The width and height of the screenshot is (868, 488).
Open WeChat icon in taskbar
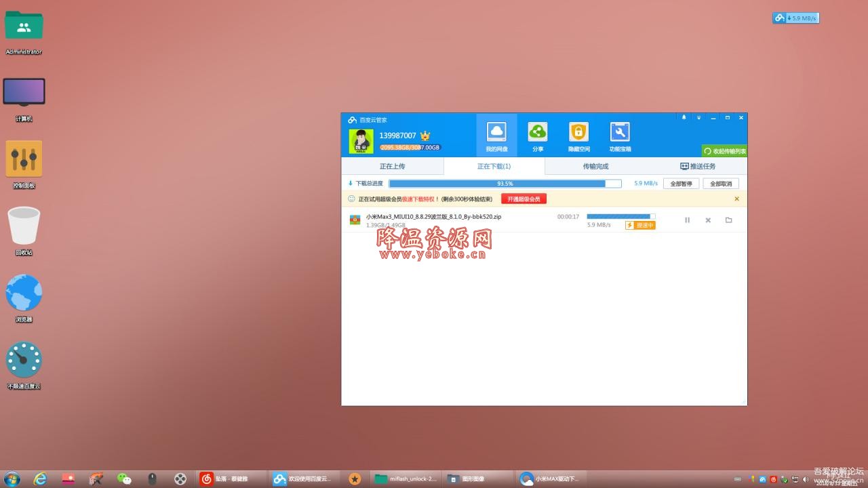click(124, 479)
